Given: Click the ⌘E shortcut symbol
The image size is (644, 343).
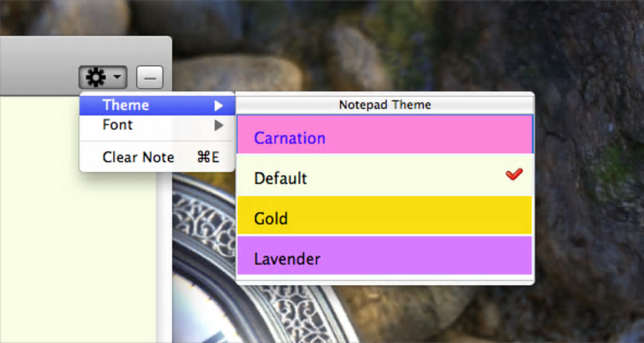Looking at the screenshot, I should pos(208,157).
